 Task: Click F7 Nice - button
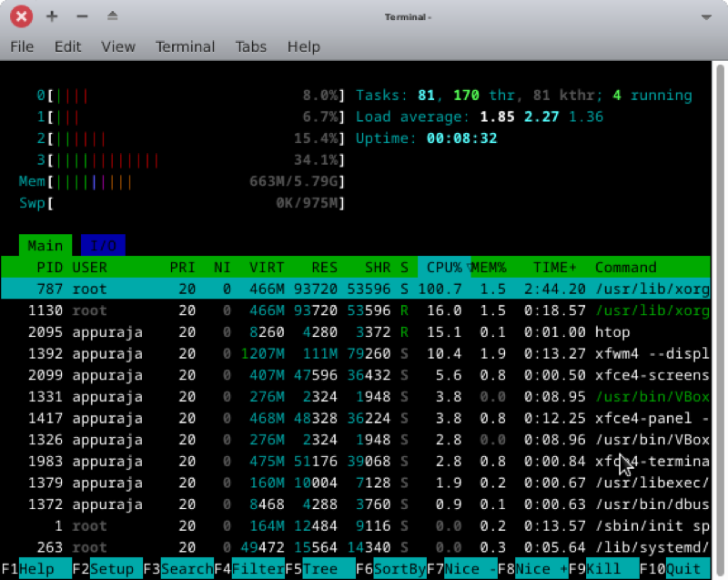click(x=462, y=568)
